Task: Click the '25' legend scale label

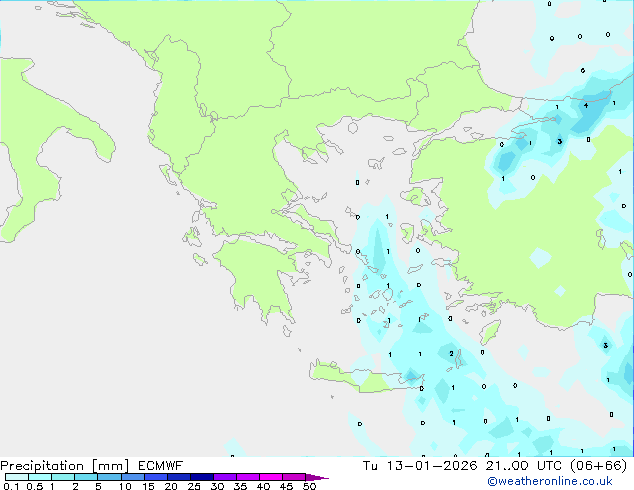Action: 194,486
